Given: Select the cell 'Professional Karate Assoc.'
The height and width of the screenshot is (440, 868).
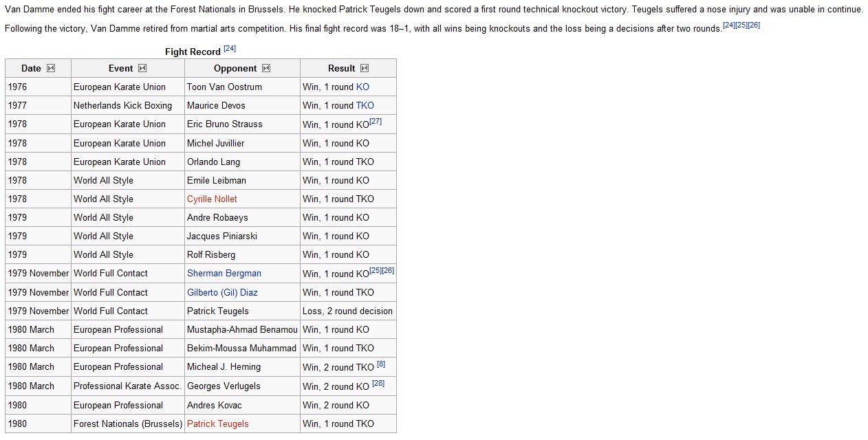Looking at the screenshot, I should 128,386.
